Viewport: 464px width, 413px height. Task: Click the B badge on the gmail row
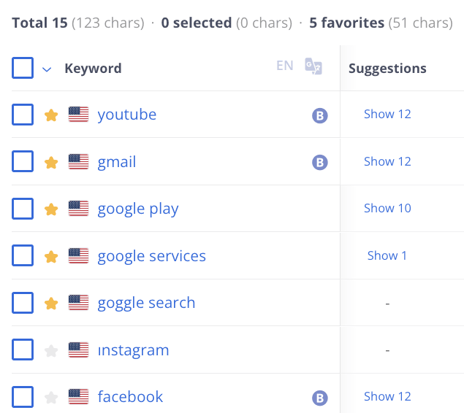click(320, 162)
